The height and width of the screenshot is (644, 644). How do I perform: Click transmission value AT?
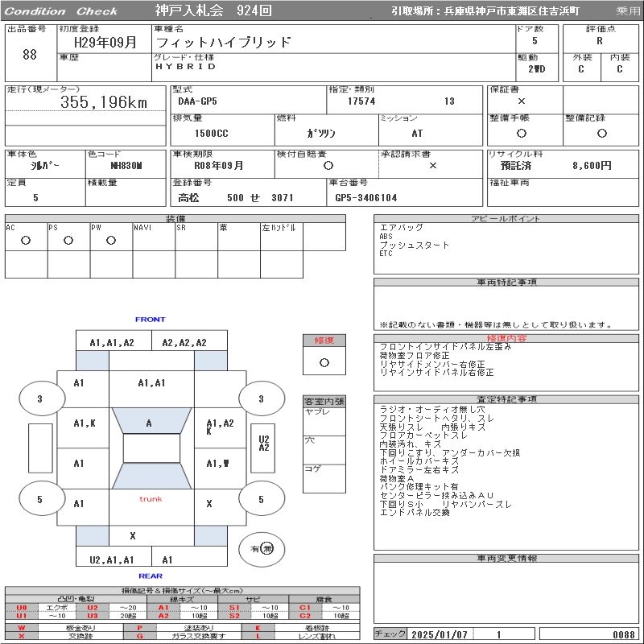[417, 133]
